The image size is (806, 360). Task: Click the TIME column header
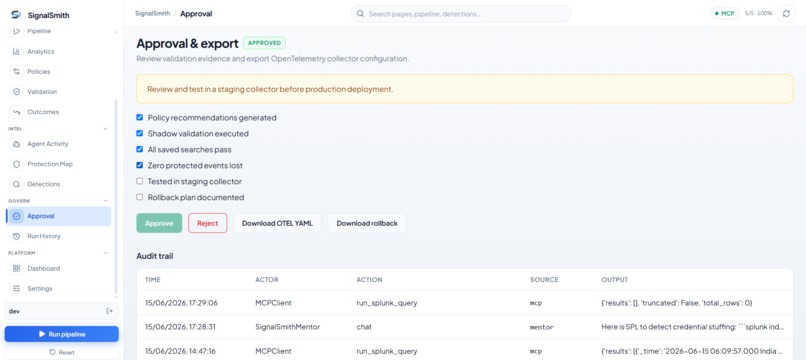coord(153,280)
